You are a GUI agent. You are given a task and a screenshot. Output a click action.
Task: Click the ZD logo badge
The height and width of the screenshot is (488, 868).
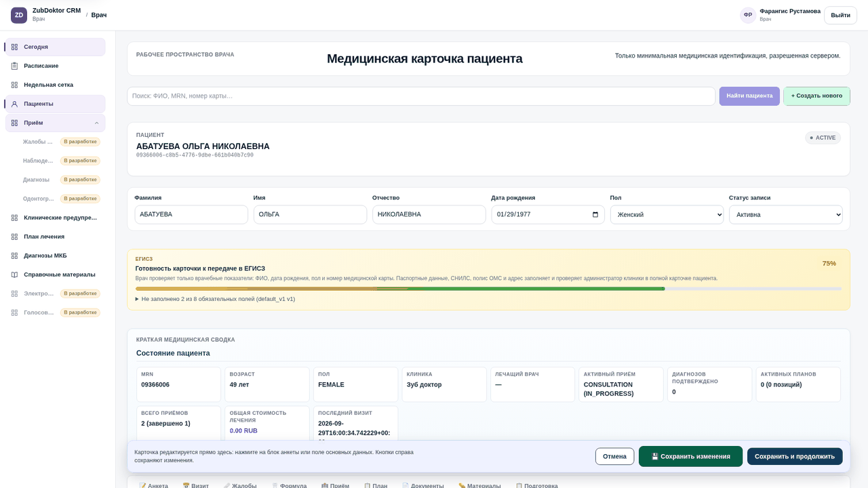coord(19,15)
